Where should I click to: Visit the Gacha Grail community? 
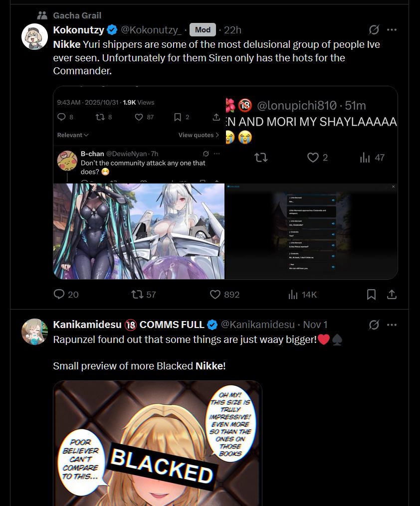pos(77,15)
